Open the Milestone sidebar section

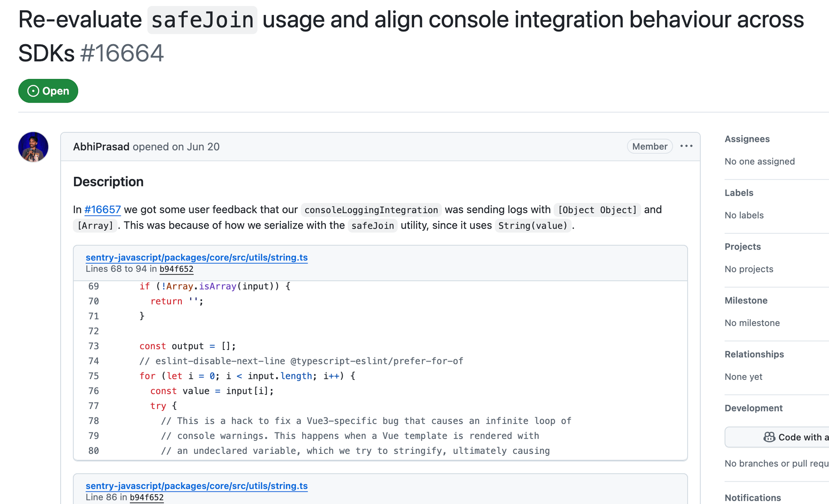(746, 301)
